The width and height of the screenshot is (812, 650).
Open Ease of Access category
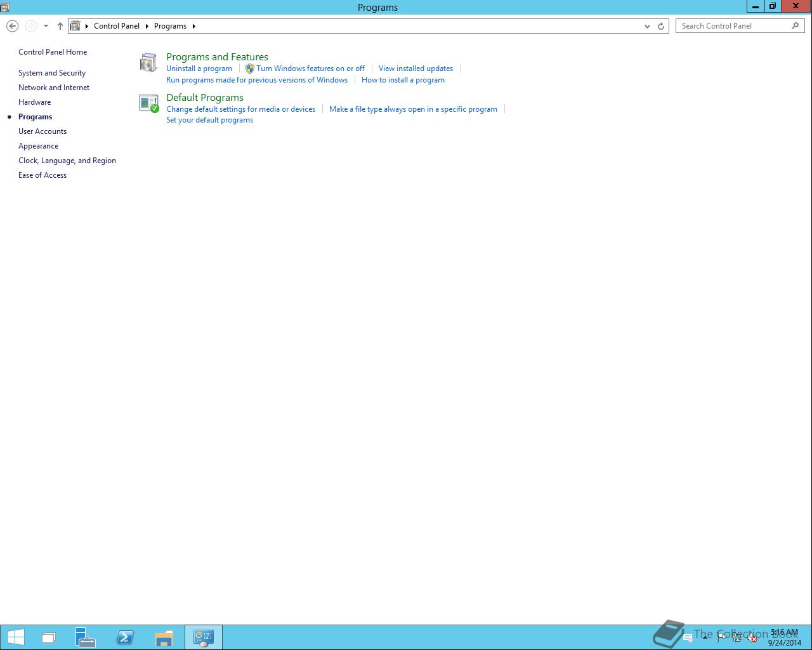pyautogui.click(x=43, y=175)
